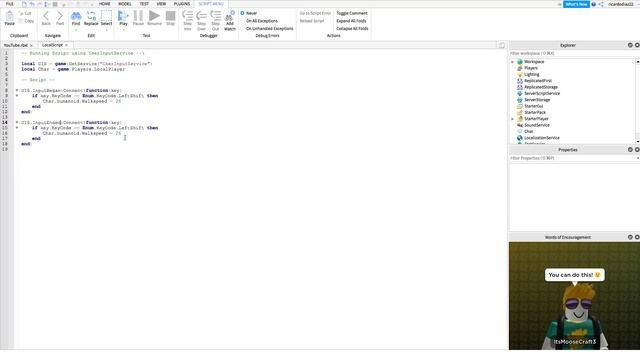This screenshot has height=360, width=640.
Task: Click the Filter Properties search field
Action: 572,158
